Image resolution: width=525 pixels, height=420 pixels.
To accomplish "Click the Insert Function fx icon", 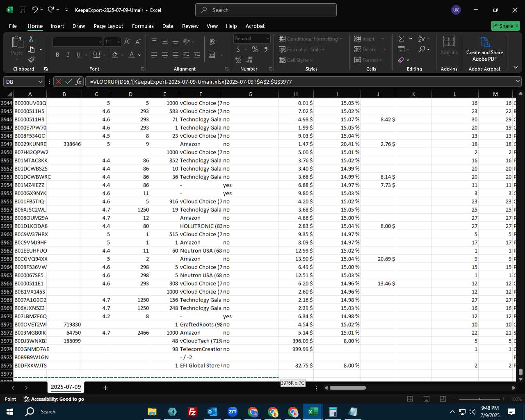I will (x=79, y=82).
